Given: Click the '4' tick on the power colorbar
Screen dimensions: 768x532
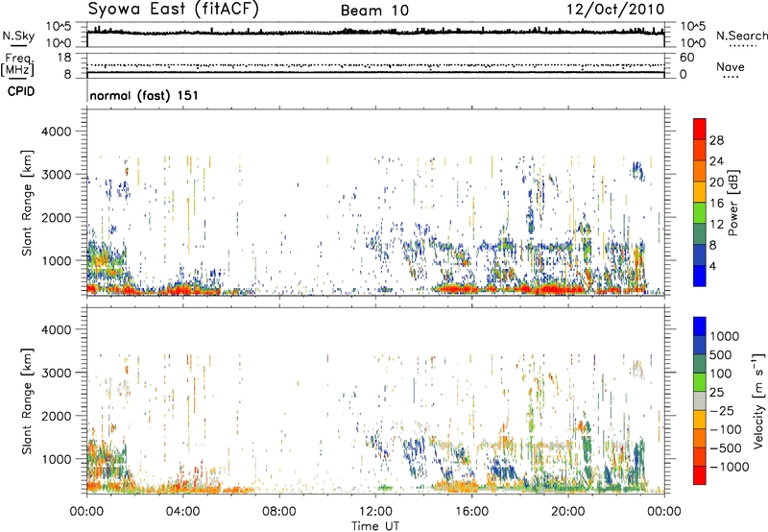Looking at the screenshot, I should coord(712,266).
